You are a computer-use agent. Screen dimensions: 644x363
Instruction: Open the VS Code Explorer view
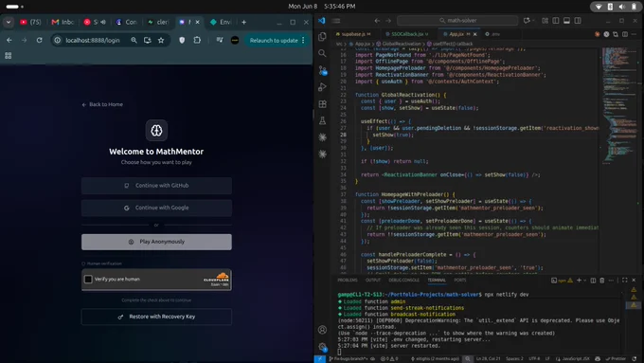pyautogui.click(x=322, y=37)
